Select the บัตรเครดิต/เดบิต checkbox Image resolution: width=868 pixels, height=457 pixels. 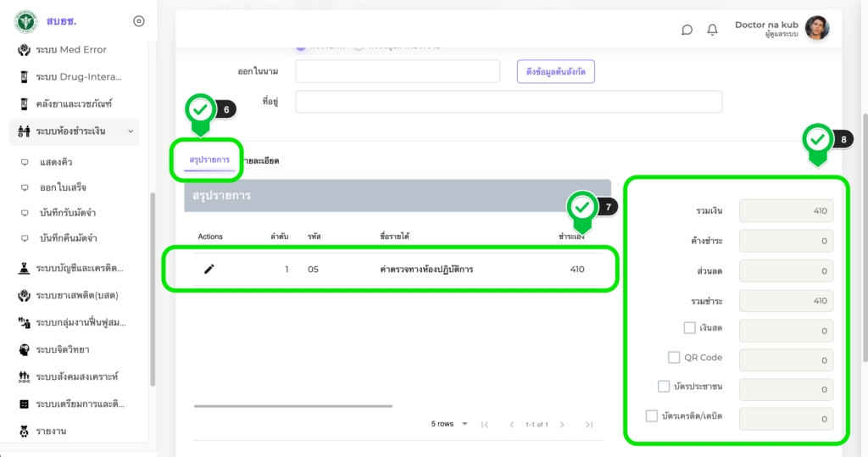(x=652, y=416)
